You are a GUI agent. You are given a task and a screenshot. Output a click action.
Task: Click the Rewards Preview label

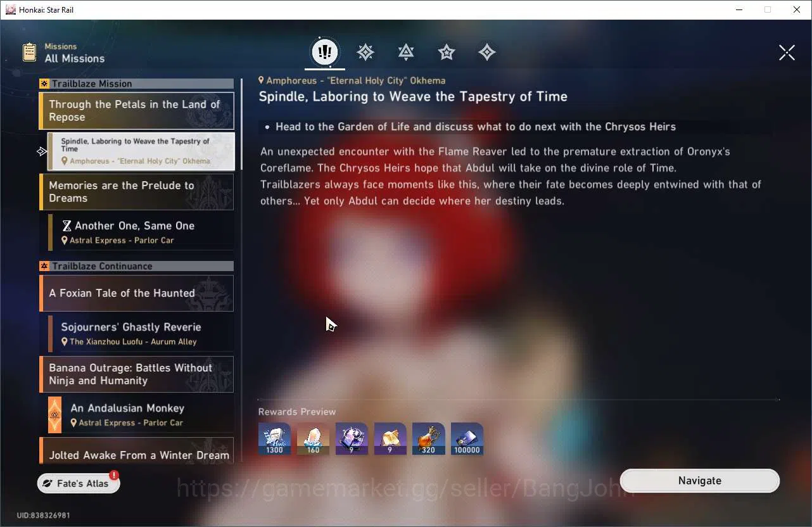(x=297, y=412)
